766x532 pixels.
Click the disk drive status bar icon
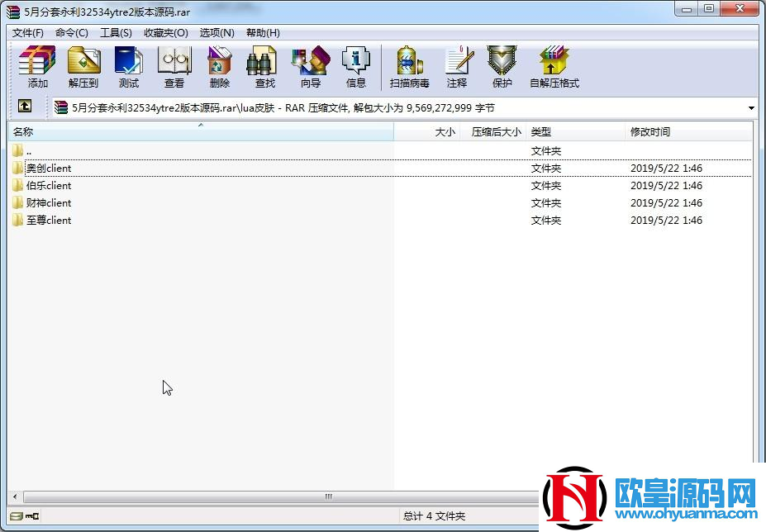click(17, 515)
